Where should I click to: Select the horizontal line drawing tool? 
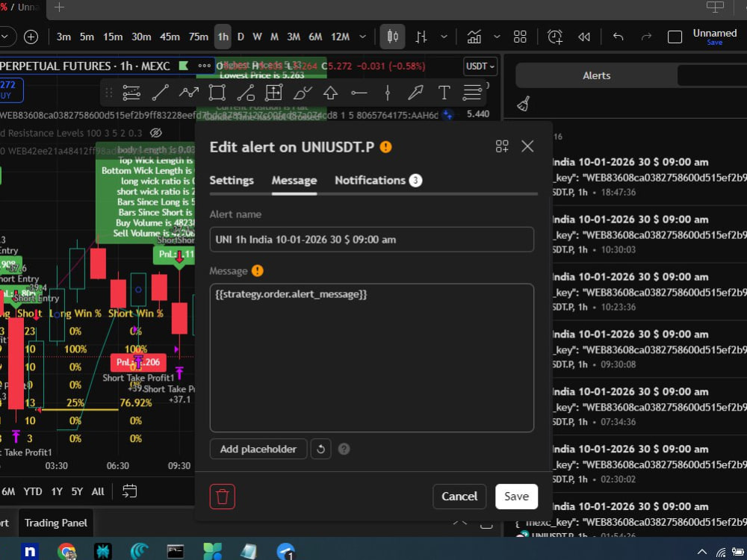[359, 93]
